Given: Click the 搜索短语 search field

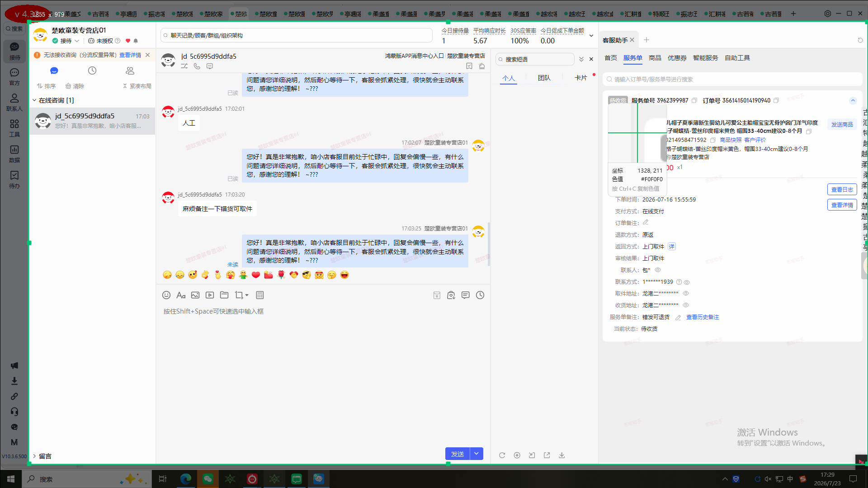Looking at the screenshot, I should pos(535,59).
